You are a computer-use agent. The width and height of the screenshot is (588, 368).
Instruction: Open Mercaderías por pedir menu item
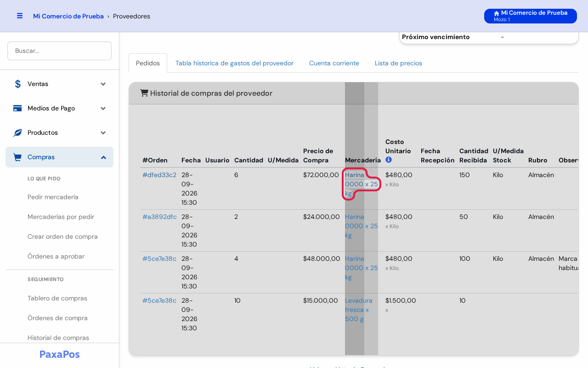[x=61, y=217]
